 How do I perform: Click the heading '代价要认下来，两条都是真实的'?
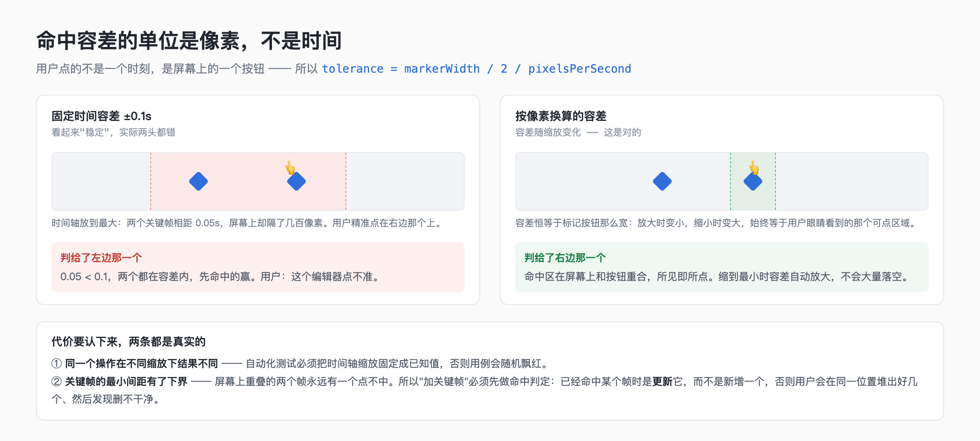pos(128,342)
